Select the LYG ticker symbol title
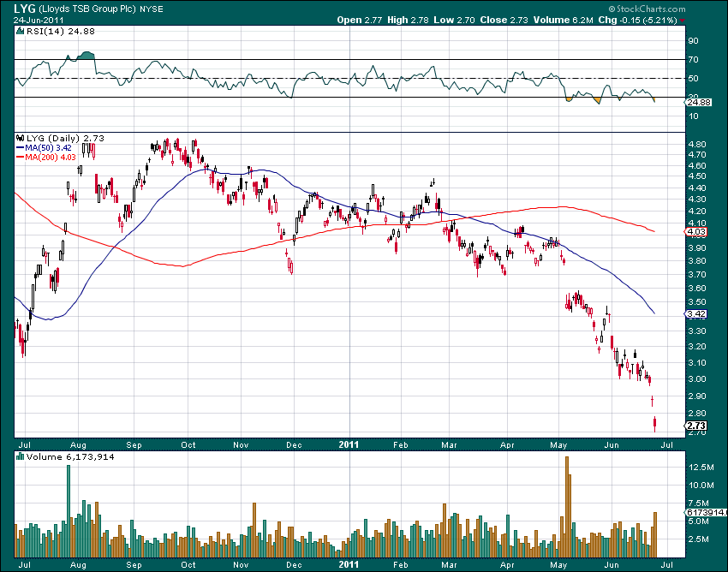 pyautogui.click(x=25, y=9)
